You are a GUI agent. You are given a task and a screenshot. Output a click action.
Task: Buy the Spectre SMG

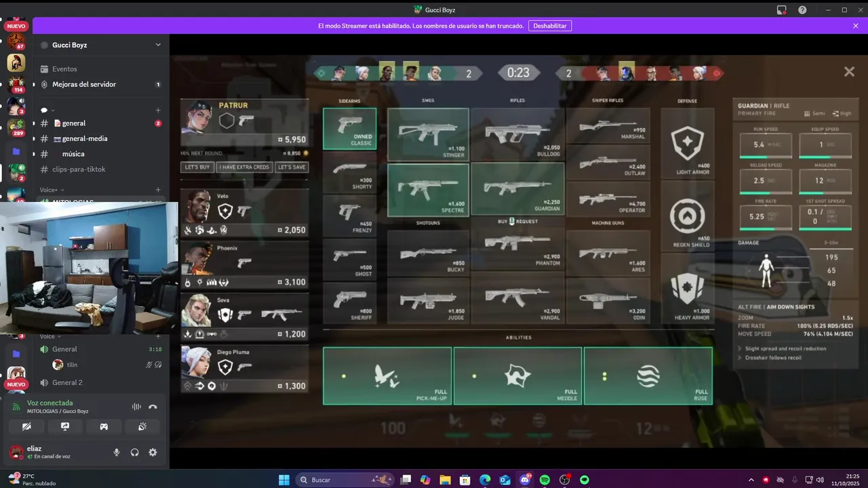point(428,190)
